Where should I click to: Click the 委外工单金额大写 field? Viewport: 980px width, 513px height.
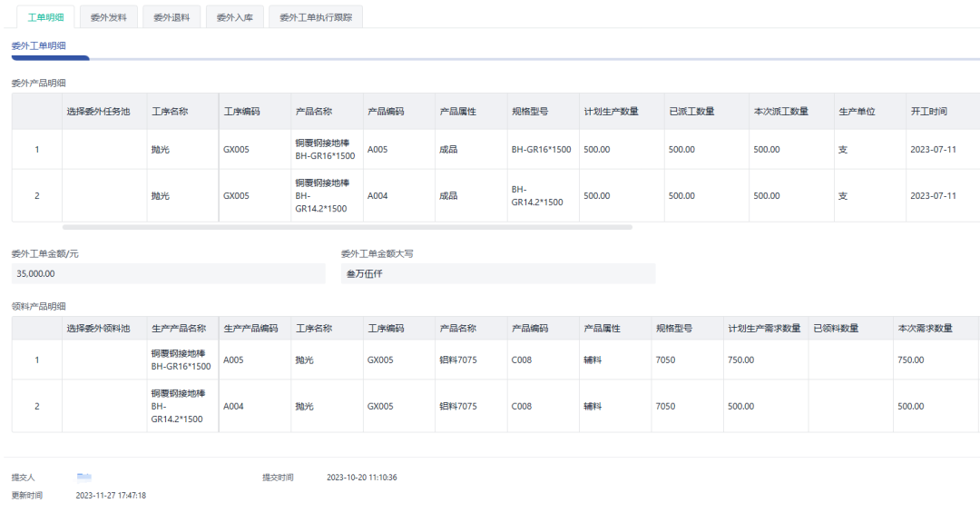point(497,273)
